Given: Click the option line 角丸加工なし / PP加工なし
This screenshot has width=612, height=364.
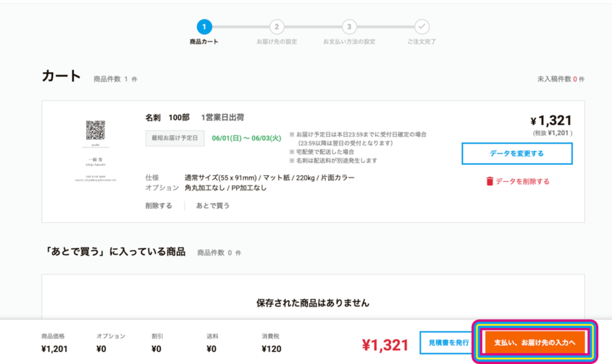Looking at the screenshot, I should [225, 188].
